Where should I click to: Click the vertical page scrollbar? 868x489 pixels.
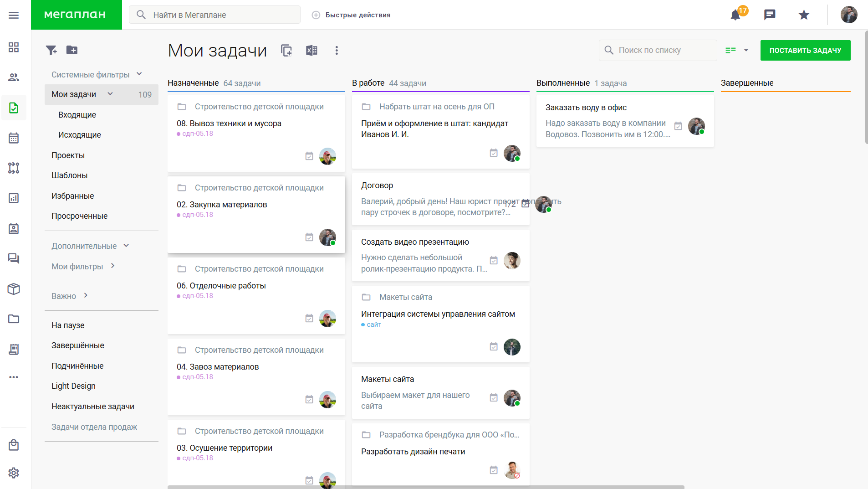click(866, 87)
